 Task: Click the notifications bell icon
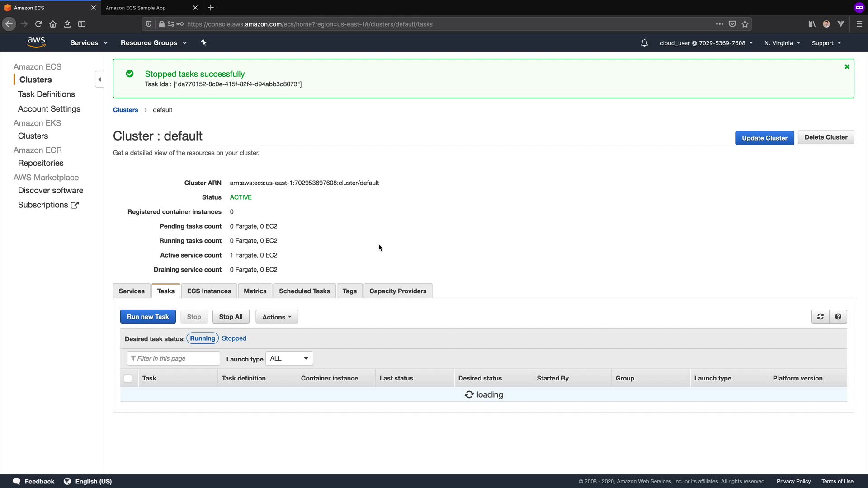pos(644,43)
